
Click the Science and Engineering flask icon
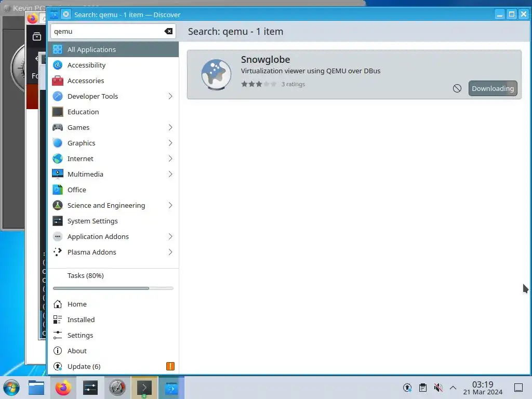point(58,206)
